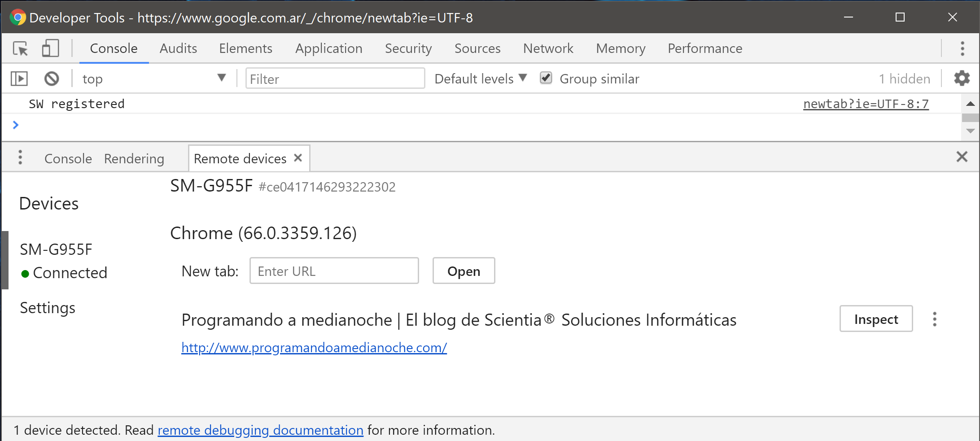This screenshot has width=980, height=441.
Task: Show the console sidebar panel icon
Action: (19, 79)
